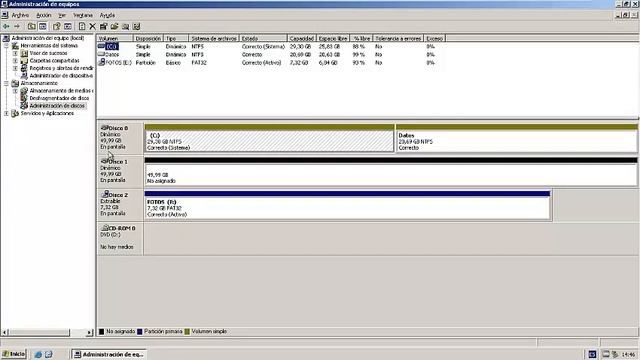The height and width of the screenshot is (360, 640).
Task: Select Administración del equipo (local) root
Action: pos(48,38)
